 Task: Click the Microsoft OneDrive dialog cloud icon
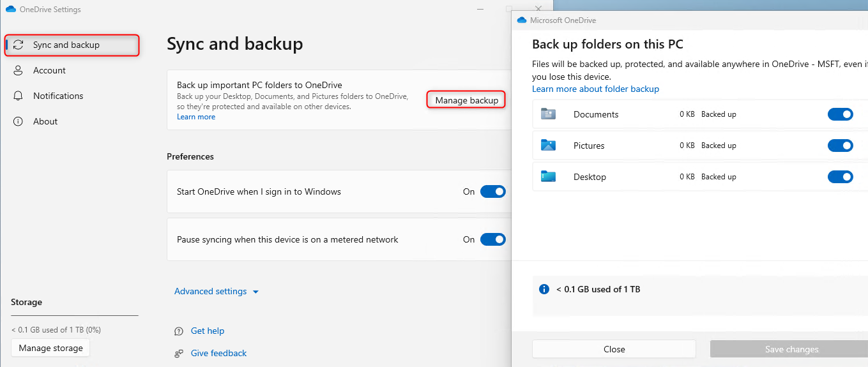click(521, 20)
